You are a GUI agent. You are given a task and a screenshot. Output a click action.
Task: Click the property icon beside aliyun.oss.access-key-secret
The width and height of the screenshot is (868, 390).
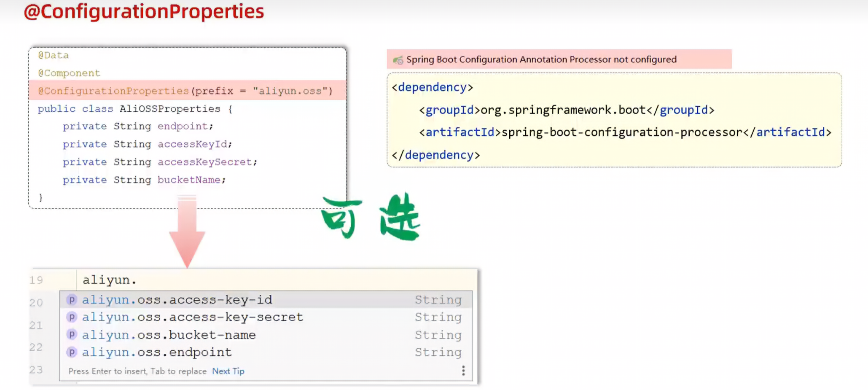pyautogui.click(x=72, y=317)
